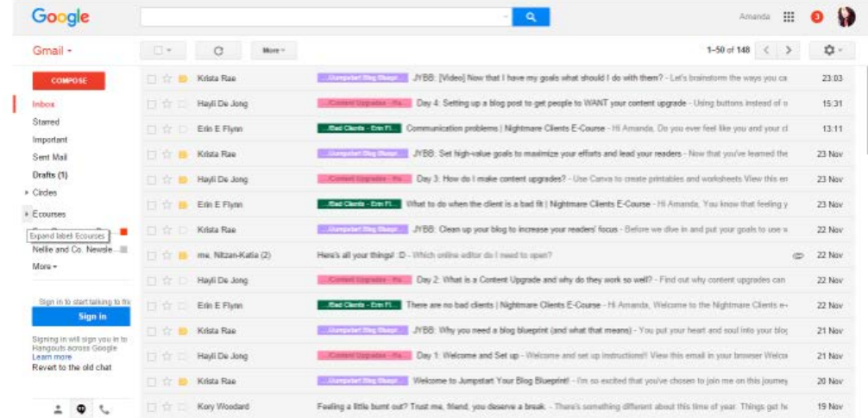The width and height of the screenshot is (868, 418).
Task: Expand the Circles label
Action: coord(27,193)
